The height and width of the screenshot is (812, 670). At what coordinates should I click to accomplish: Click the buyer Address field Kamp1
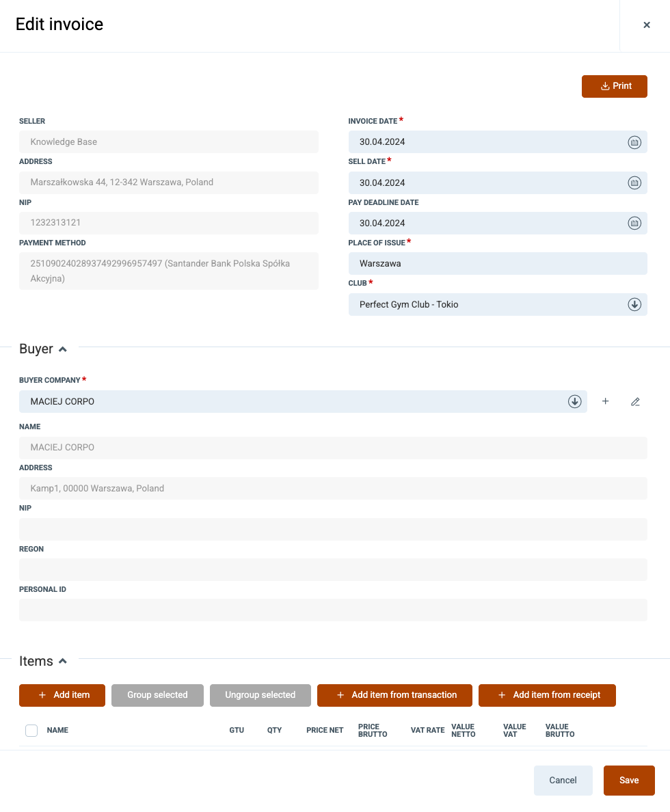pos(333,488)
